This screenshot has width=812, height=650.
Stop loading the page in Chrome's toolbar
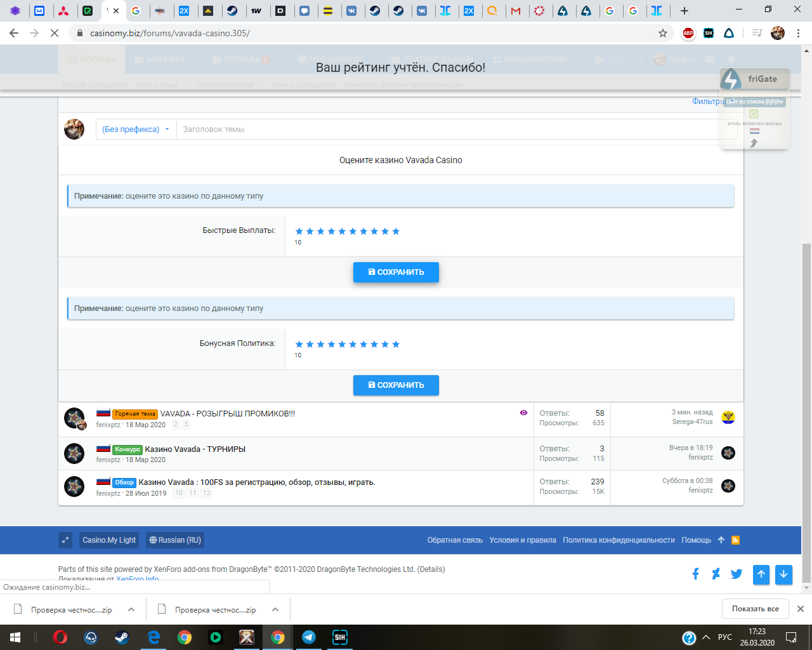(x=55, y=33)
